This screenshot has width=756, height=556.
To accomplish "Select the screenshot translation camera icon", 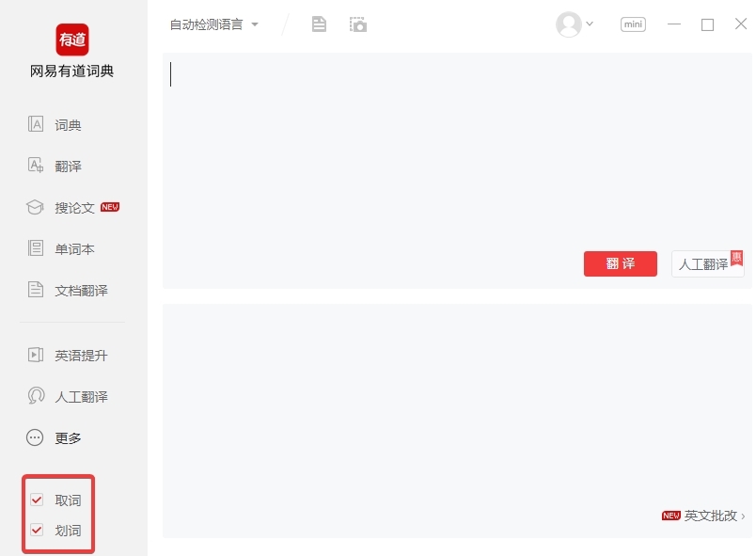I will 359,24.
